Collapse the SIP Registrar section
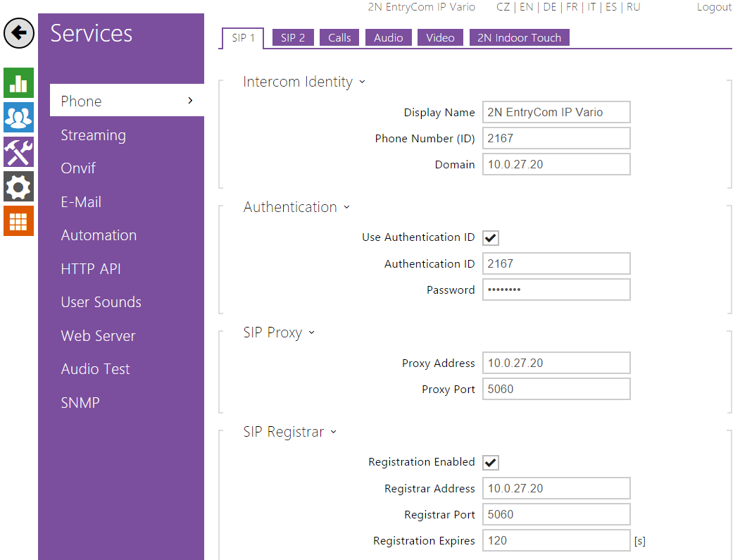 pyautogui.click(x=289, y=432)
